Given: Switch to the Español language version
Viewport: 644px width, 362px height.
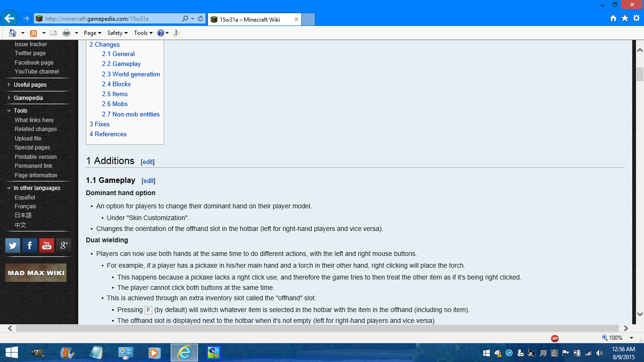Looking at the screenshot, I should 25,197.
